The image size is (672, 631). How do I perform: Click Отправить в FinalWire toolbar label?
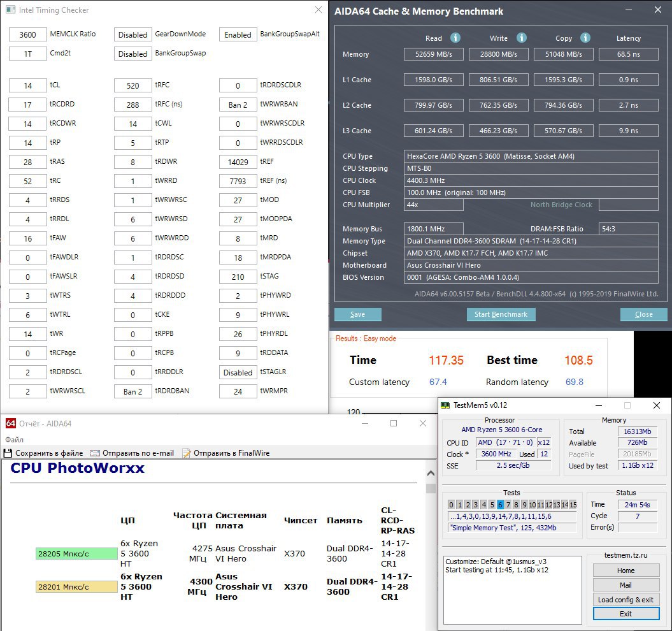click(231, 453)
